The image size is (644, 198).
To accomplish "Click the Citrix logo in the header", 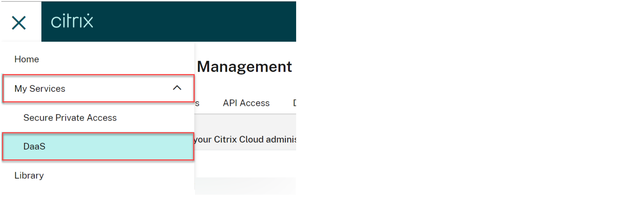I will [72, 21].
